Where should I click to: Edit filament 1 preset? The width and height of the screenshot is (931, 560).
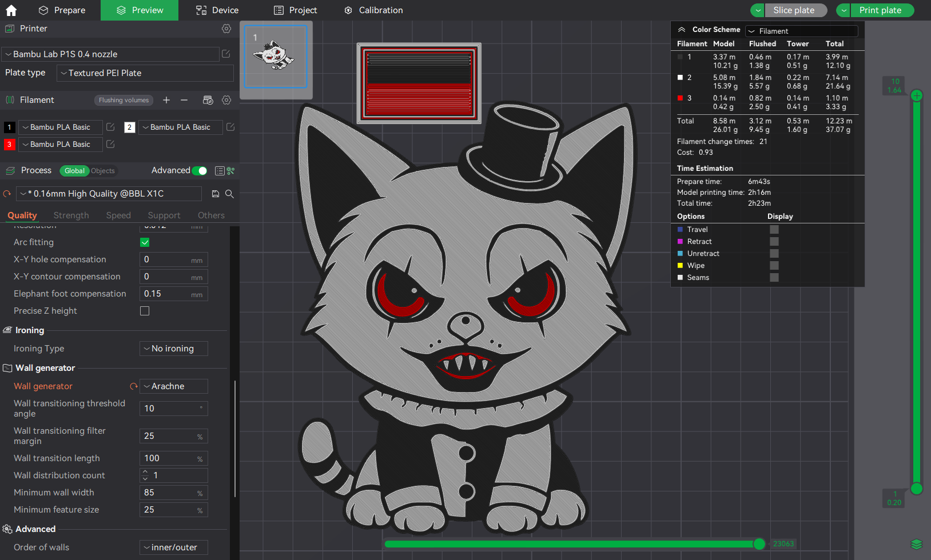pos(110,127)
